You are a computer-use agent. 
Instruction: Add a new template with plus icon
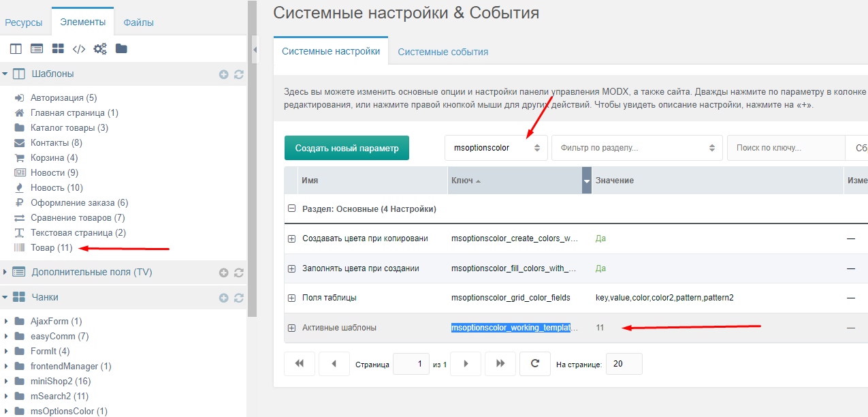click(x=223, y=74)
